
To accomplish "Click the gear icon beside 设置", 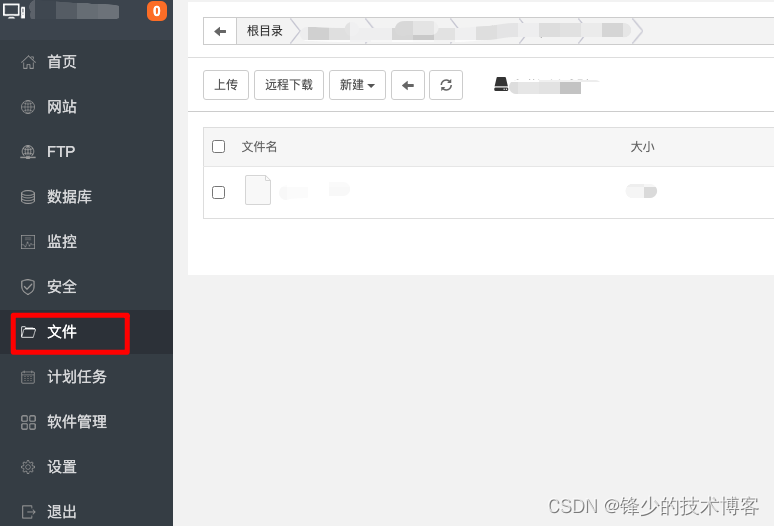I will point(28,467).
